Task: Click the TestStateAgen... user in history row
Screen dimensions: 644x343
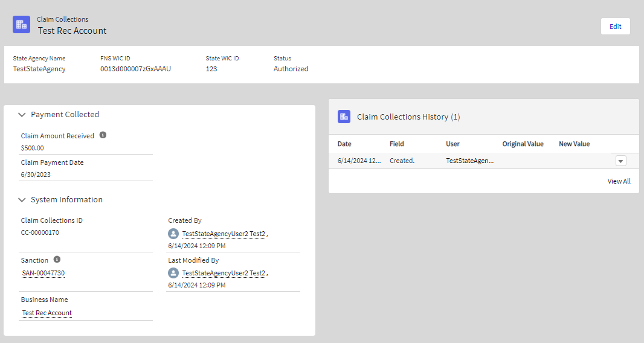Action: point(470,161)
